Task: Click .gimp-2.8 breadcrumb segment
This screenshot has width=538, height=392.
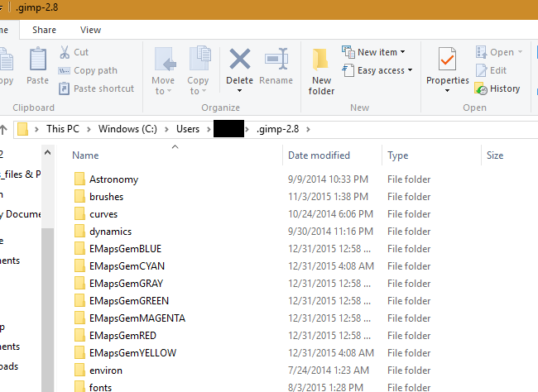Action: [277, 129]
